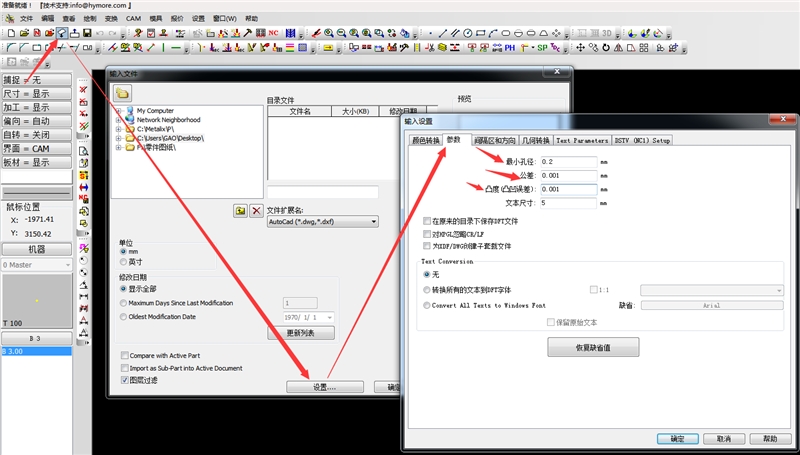Expand the My Computer tree node

119,110
